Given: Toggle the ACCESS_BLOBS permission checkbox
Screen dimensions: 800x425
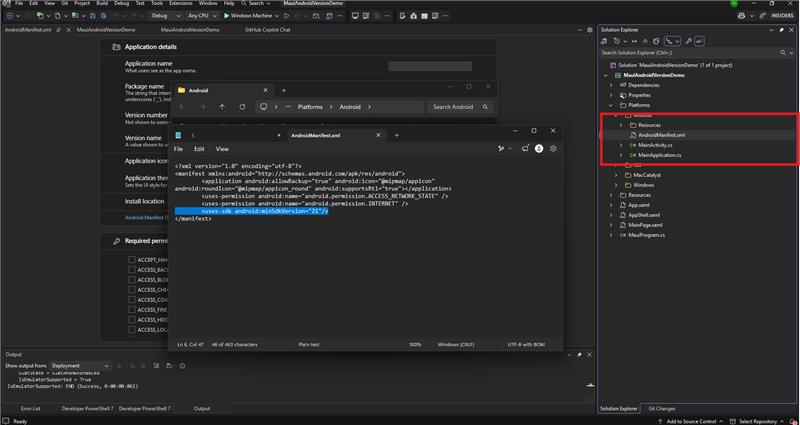Looking at the screenshot, I should [132, 280].
